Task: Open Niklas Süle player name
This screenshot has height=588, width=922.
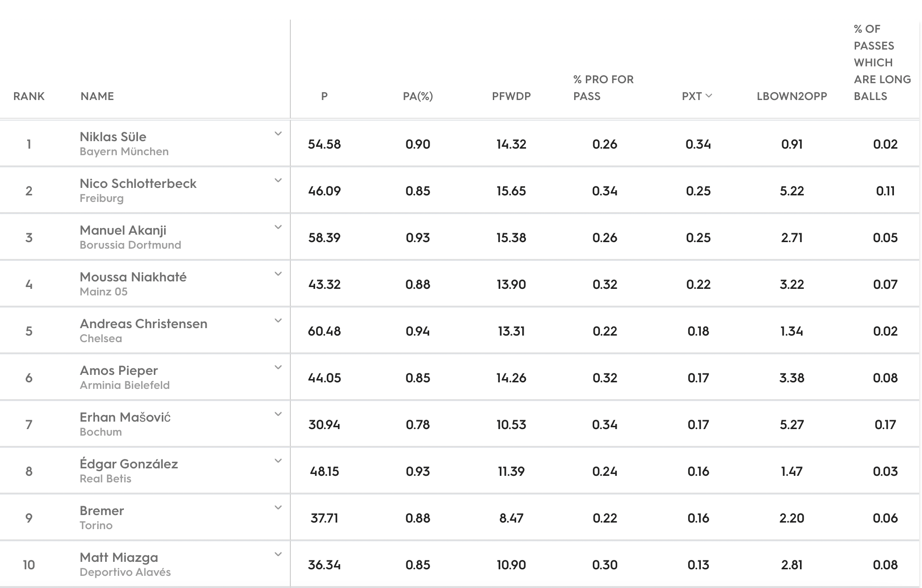Action: [x=113, y=137]
